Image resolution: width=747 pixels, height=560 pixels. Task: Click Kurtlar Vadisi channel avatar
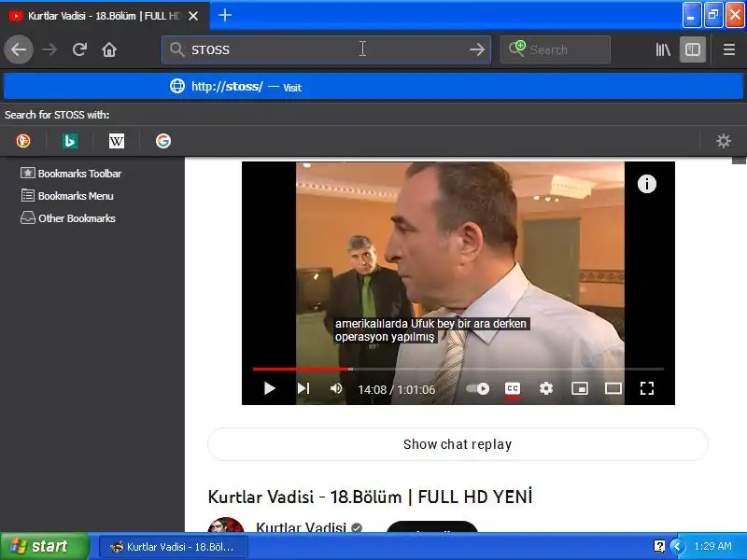[226, 525]
